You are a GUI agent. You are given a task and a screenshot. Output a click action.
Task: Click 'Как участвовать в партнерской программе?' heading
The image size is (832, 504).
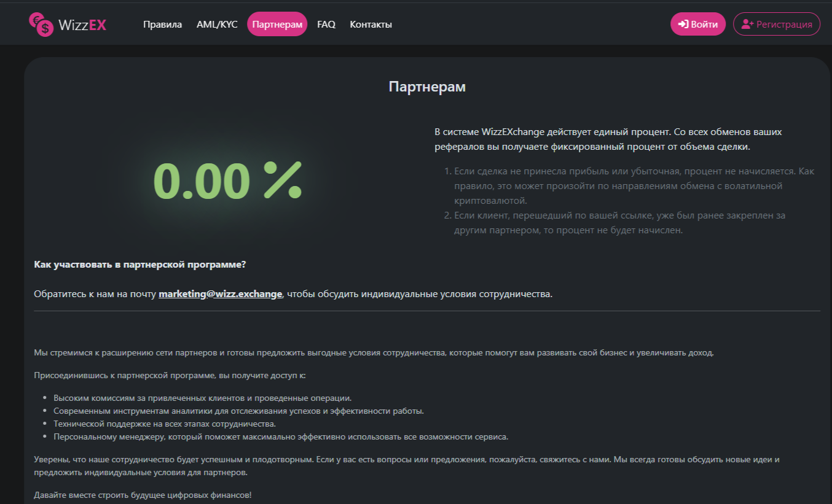coord(140,265)
